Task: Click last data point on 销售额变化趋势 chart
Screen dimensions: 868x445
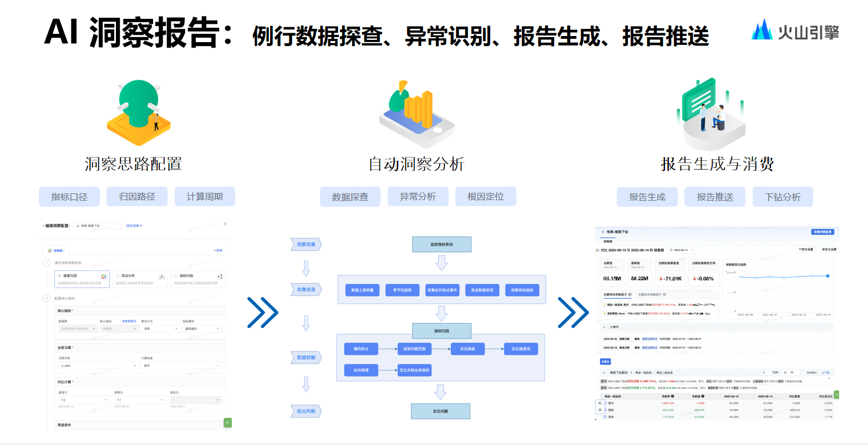Action: (x=828, y=276)
